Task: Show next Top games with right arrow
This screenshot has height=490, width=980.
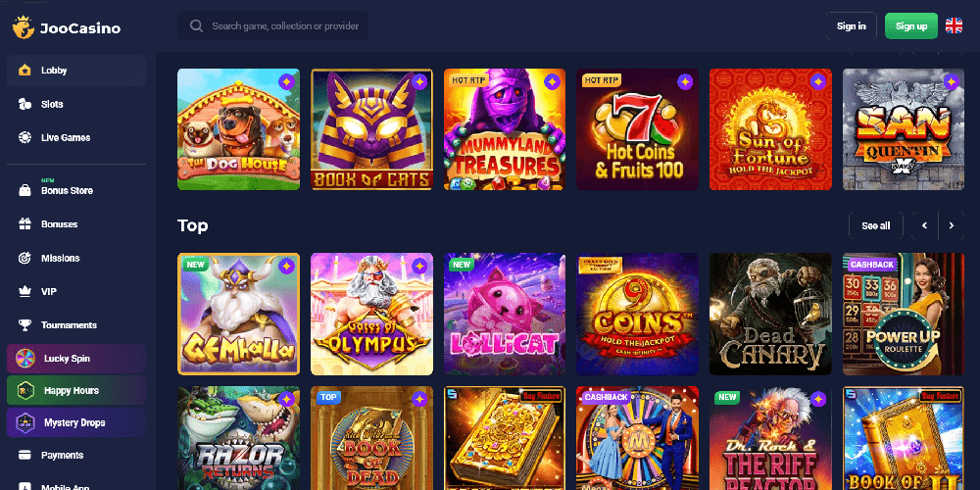Action: click(952, 225)
